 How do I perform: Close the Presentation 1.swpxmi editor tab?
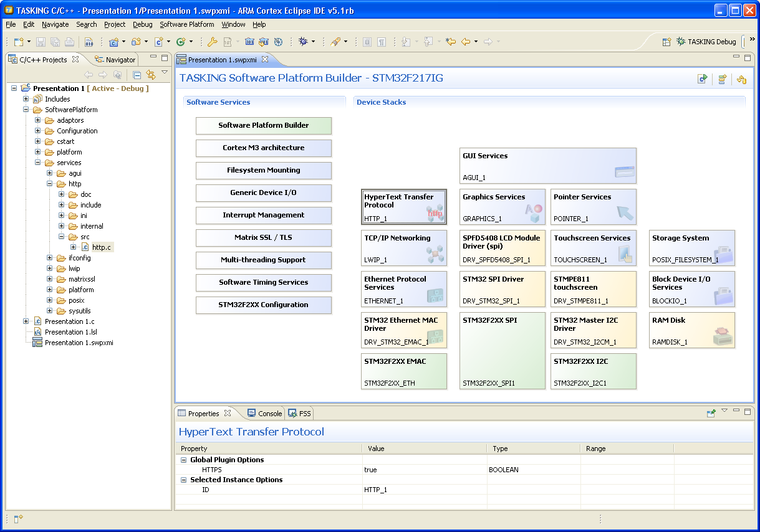pyautogui.click(x=264, y=59)
